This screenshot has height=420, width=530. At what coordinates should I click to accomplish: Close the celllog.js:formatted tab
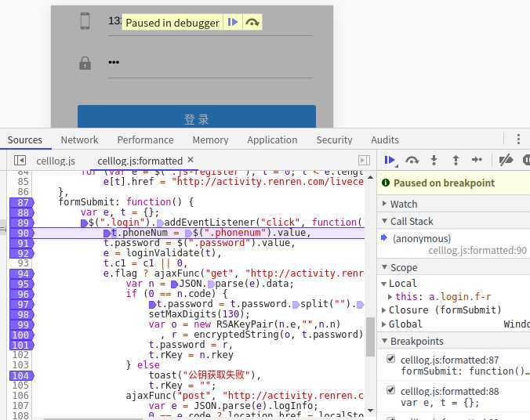(x=191, y=161)
